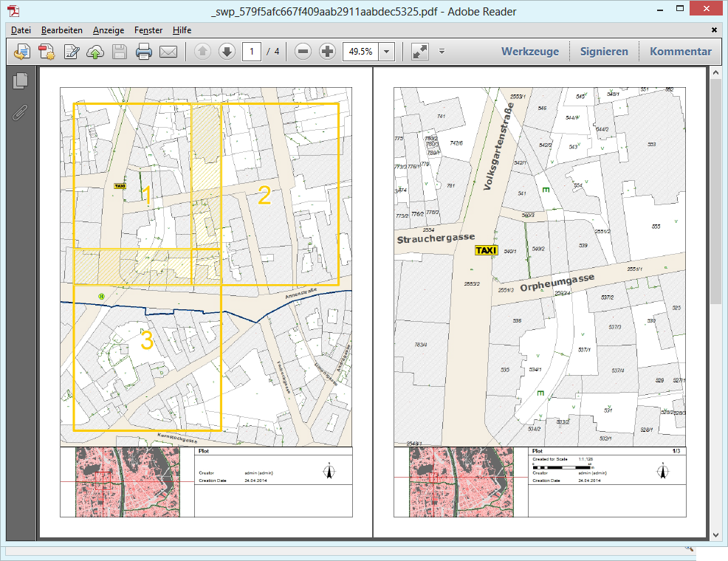Expand the toolbar customization chevron

[x=442, y=52]
